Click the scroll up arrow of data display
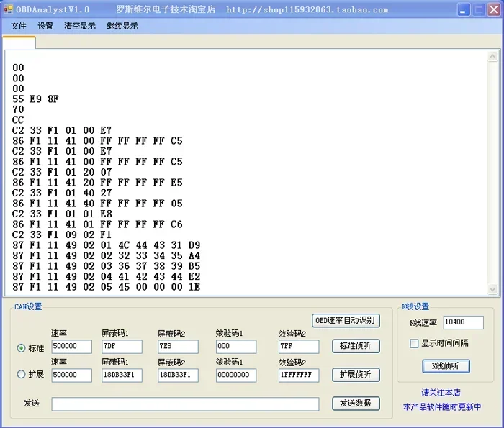 (492, 57)
